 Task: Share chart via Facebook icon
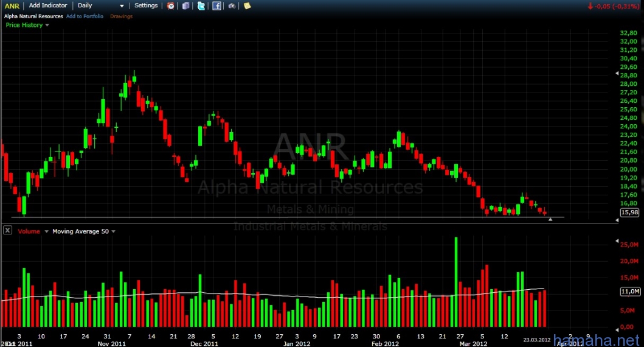point(216,5)
